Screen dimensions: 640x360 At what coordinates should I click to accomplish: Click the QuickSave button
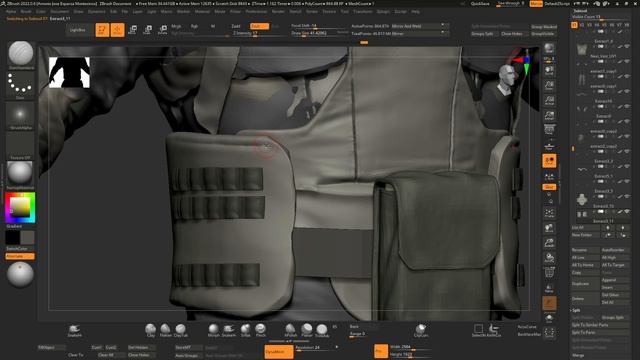pyautogui.click(x=480, y=4)
